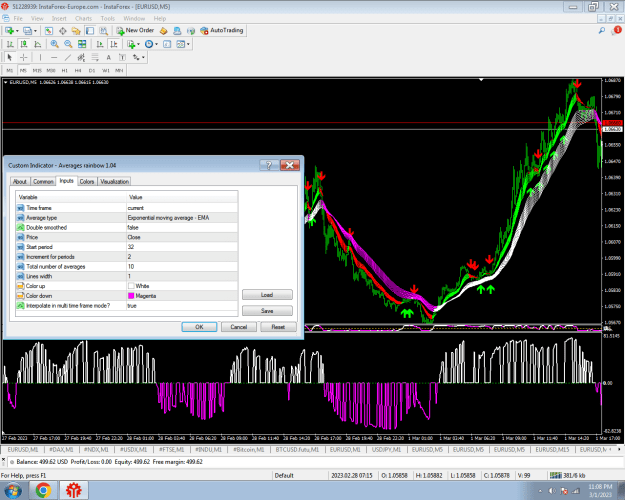Launch the MetaEditor yellow book icon
Viewport: 625px width, 500px height.
[x=163, y=31]
